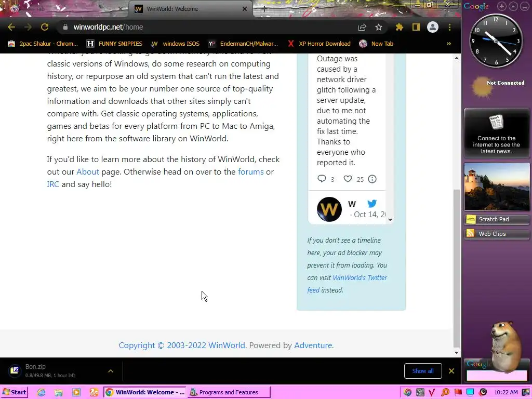
Task: Reply to the outage tweet
Action: [x=322, y=179]
